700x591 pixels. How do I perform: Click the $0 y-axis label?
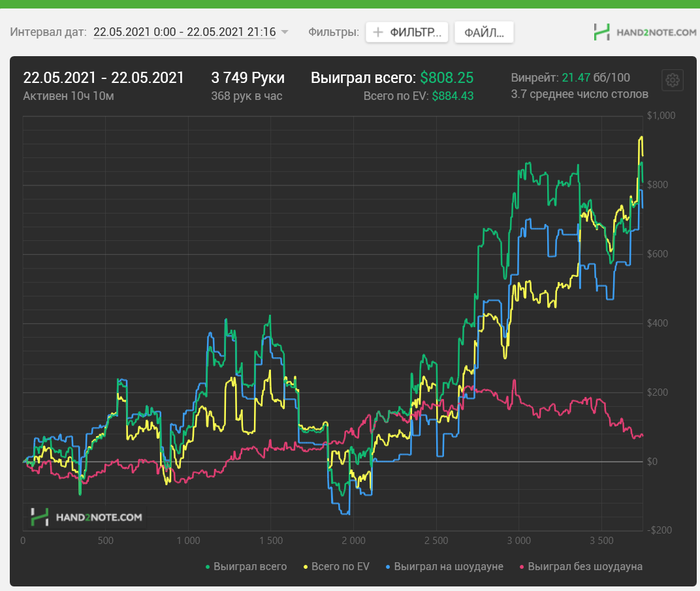point(652,462)
